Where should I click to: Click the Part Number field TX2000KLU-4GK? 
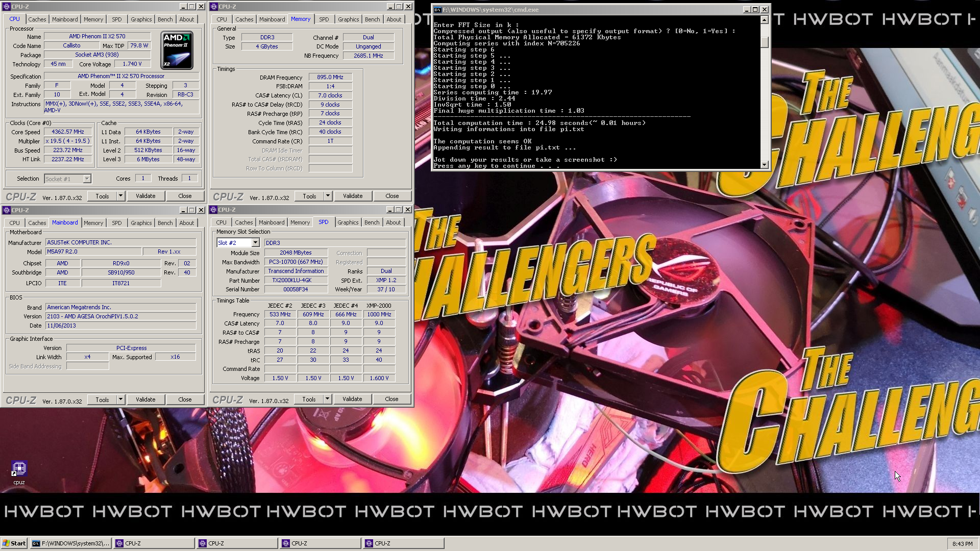coord(296,280)
